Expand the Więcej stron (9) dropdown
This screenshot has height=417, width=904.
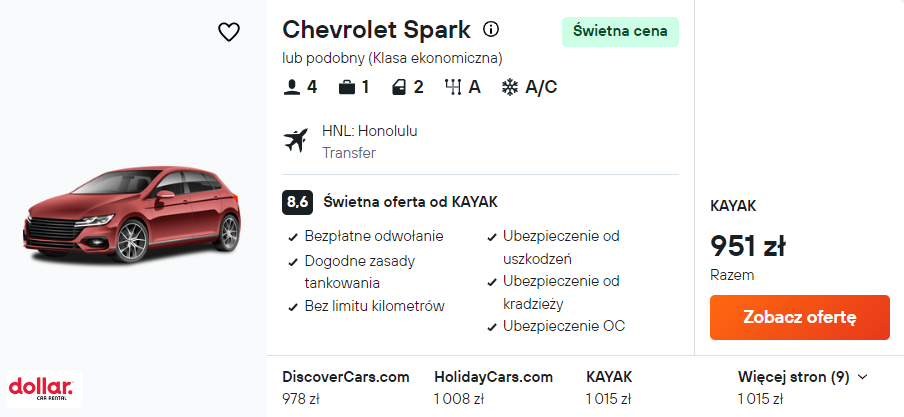tap(802, 377)
